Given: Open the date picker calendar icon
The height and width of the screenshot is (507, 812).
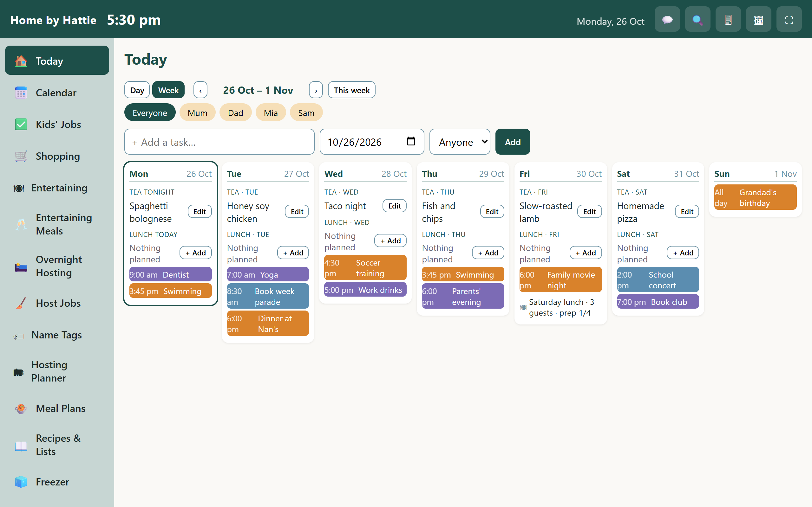Looking at the screenshot, I should (x=411, y=141).
